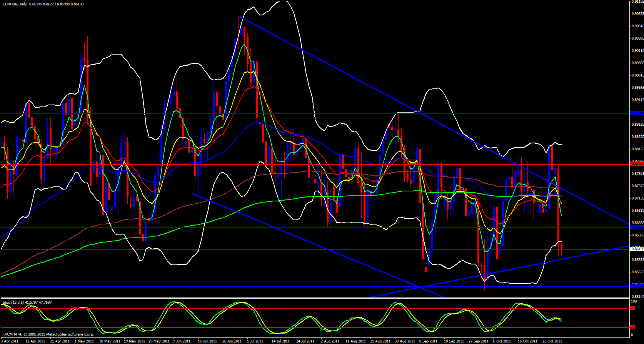Click the bottom blue 0.85349 price tag
The height and width of the screenshot is (344, 644).
[x=637, y=286]
